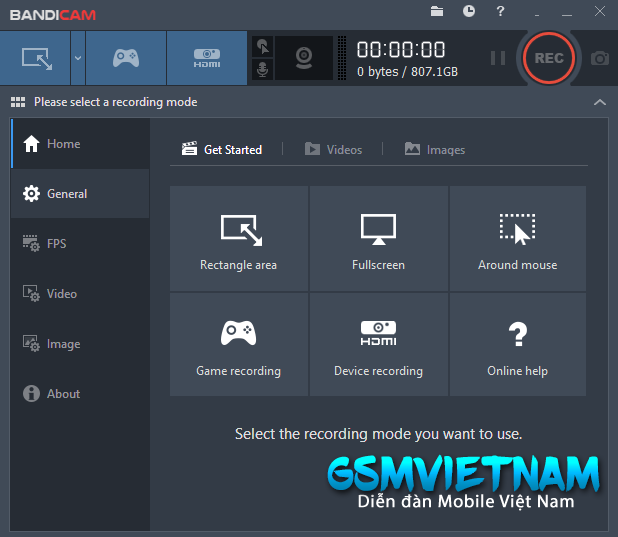The image size is (618, 537).
Task: Open the output folder icon
Action: [437, 11]
